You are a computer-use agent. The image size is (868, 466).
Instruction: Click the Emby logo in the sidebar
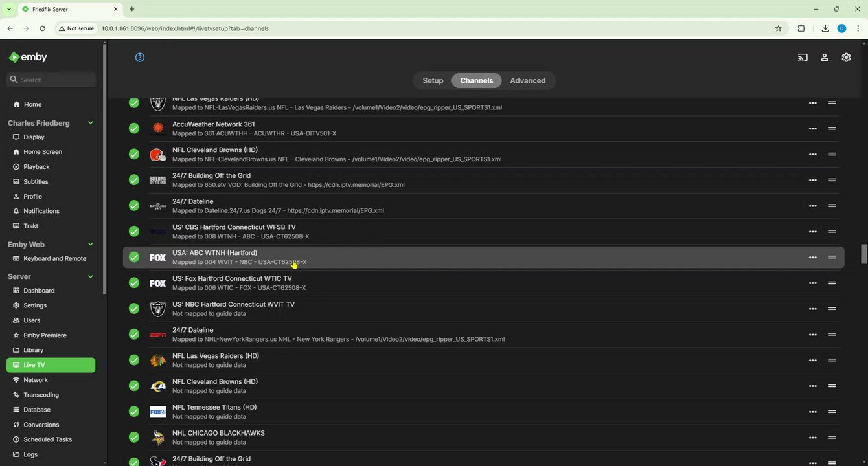coord(27,57)
